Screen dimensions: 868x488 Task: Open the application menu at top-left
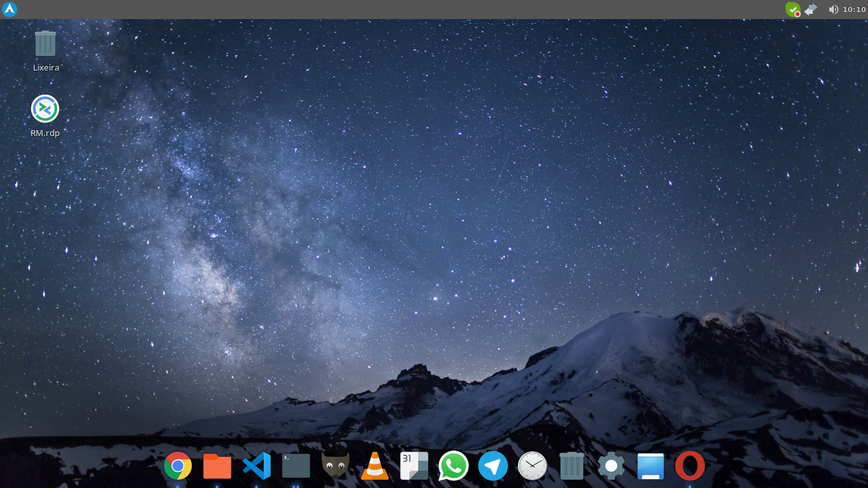coord(10,9)
